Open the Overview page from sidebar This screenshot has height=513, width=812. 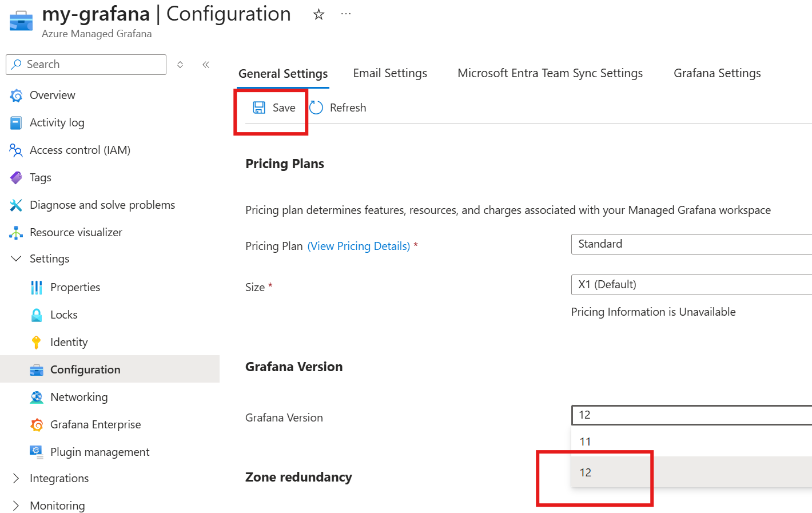[52, 95]
